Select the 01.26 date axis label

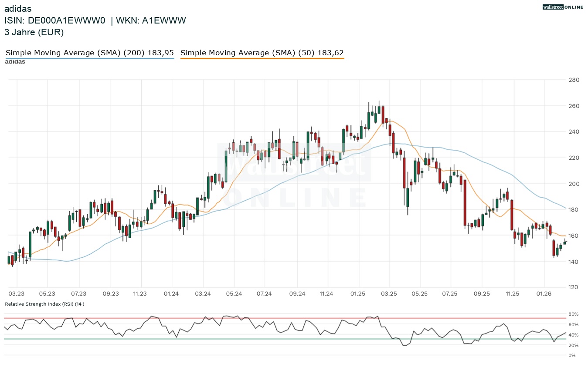[x=544, y=294]
